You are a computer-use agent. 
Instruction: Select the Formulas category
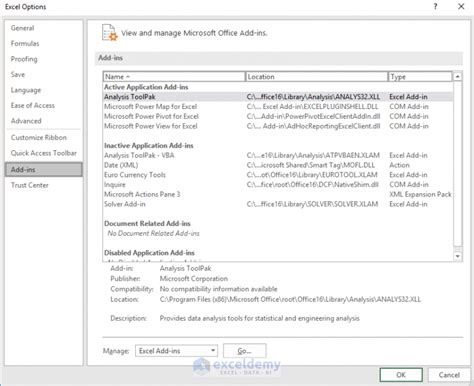25,43
